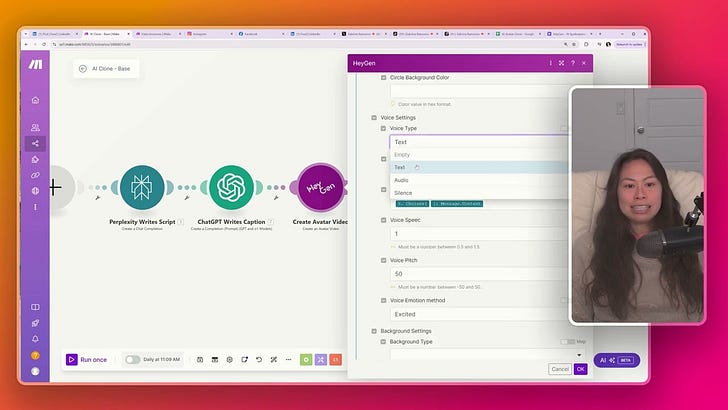Click the plus add-module circle on the canvas
Viewport: 728px width, 410px height.
point(56,188)
